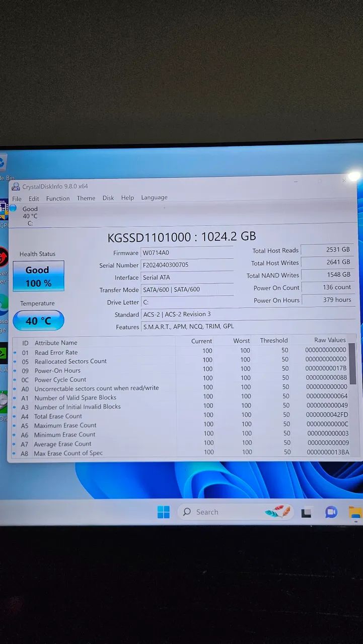Click raw value 0000000042FD
The image size is (363, 644).
click(x=327, y=415)
